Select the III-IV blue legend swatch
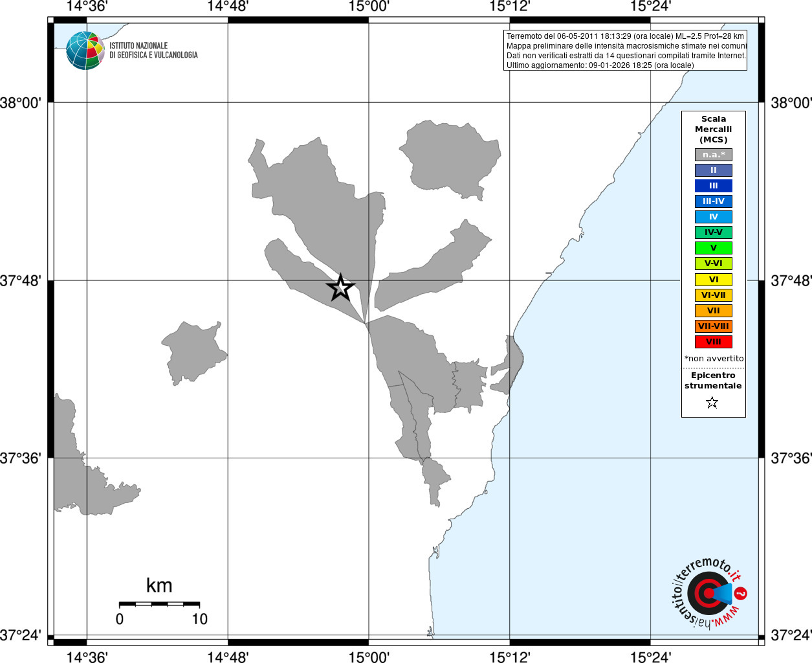The image size is (812, 663). point(714,201)
